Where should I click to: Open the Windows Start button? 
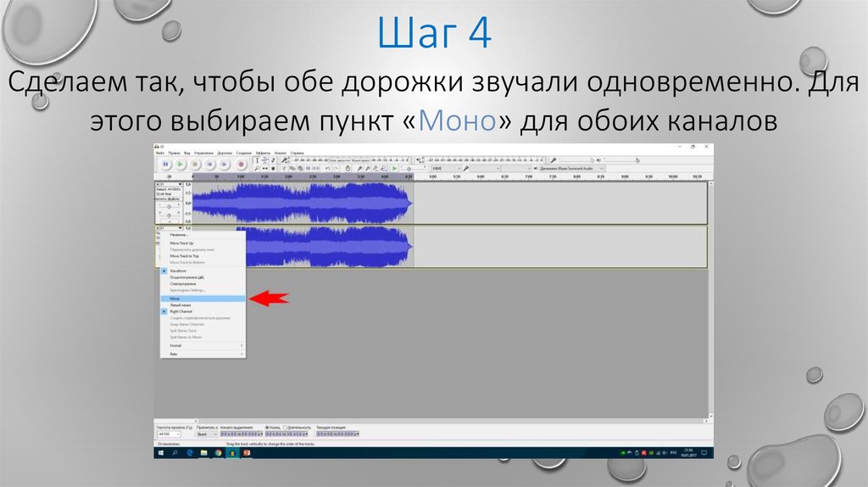pos(161,453)
